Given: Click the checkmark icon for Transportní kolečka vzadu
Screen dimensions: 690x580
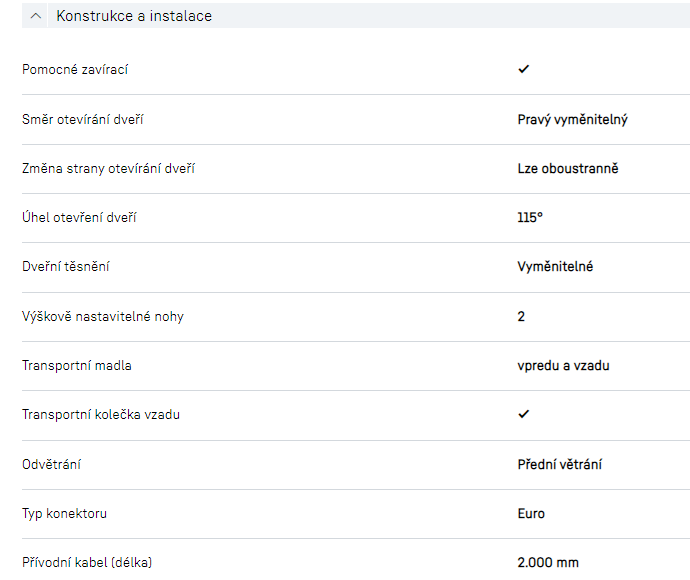Looking at the screenshot, I should [523, 414].
